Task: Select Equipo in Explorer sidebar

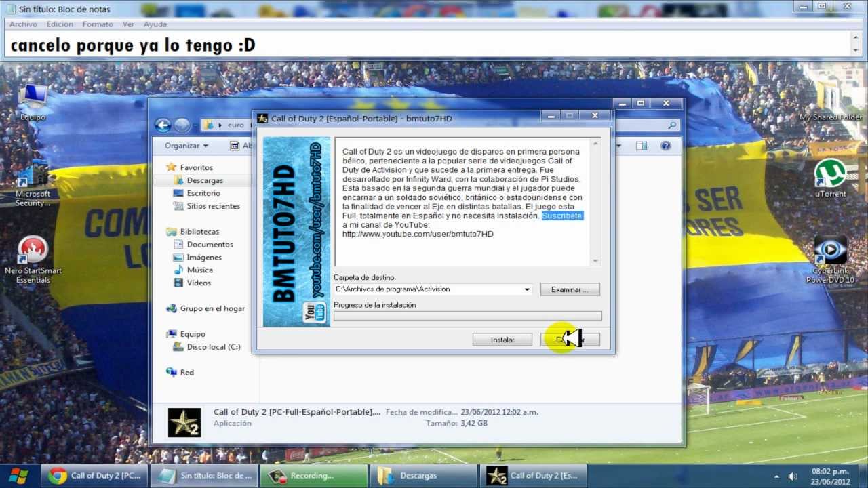Action: (x=193, y=334)
